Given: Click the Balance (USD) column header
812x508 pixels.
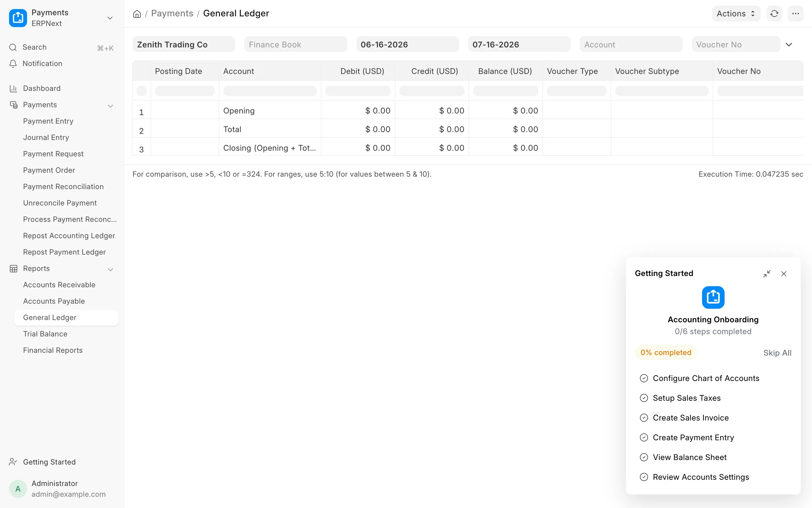Looking at the screenshot, I should (x=506, y=71).
